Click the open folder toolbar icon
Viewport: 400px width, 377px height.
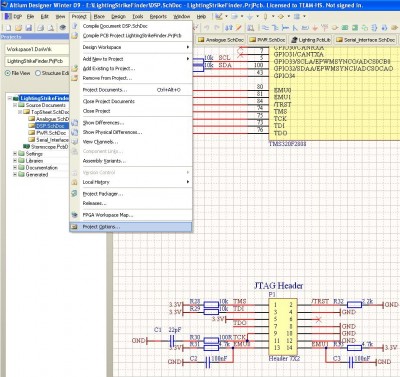[x=19, y=28]
